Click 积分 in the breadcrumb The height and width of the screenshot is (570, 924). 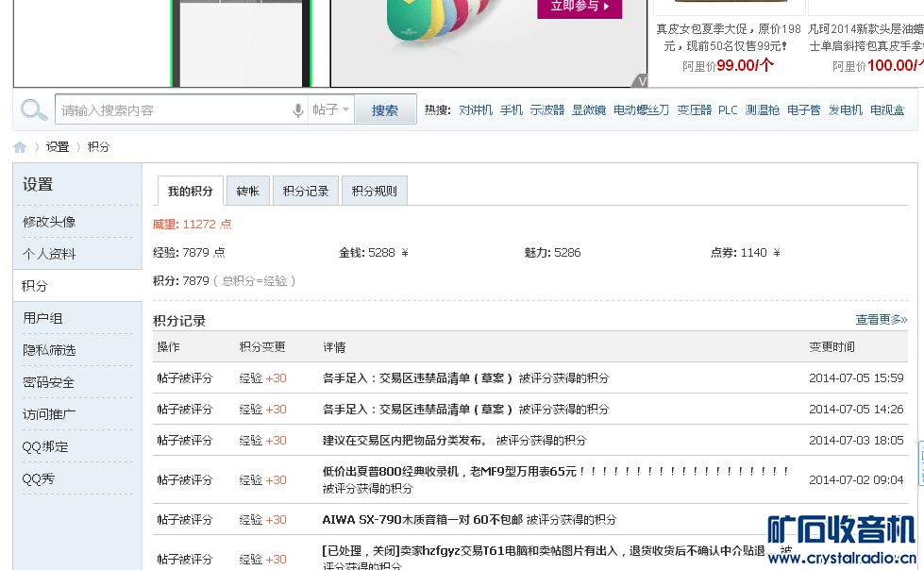tap(98, 147)
